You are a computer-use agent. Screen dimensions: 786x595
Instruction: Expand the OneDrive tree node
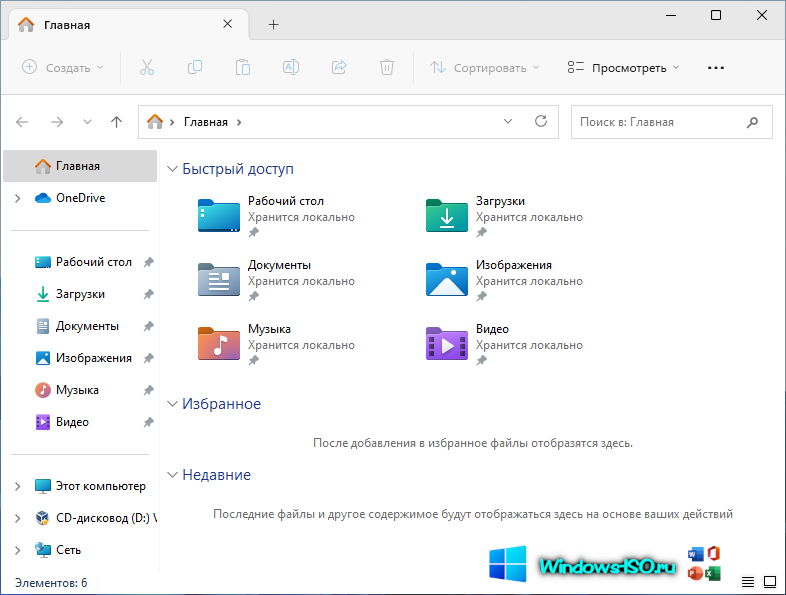click(x=18, y=199)
